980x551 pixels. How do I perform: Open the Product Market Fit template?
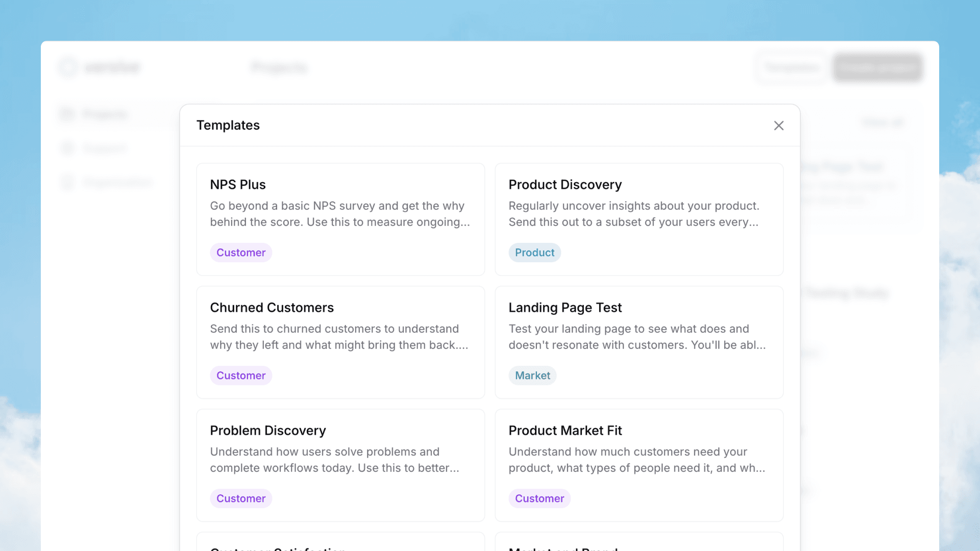[639, 465]
